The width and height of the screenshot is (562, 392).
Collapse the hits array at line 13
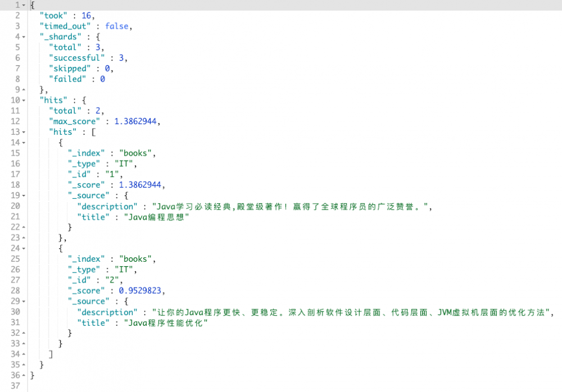(24, 132)
